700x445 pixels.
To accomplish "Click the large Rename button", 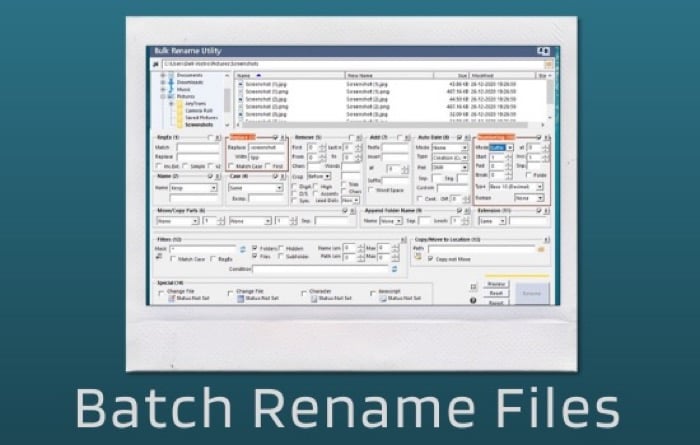I will pyautogui.click(x=532, y=294).
